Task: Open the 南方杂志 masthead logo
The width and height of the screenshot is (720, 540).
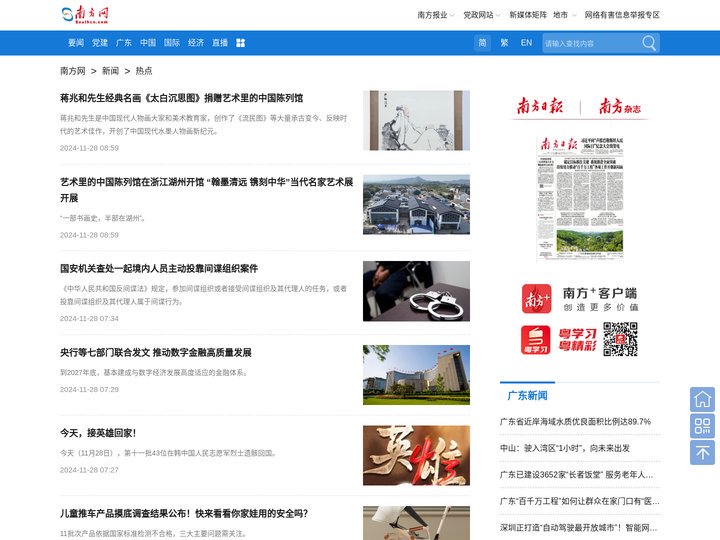Action: (620, 106)
